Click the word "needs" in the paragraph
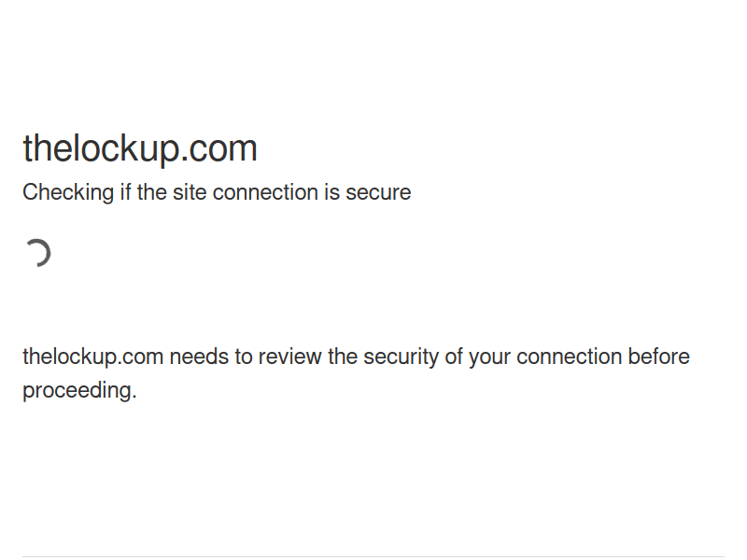The height and width of the screenshot is (560, 747). point(195,357)
